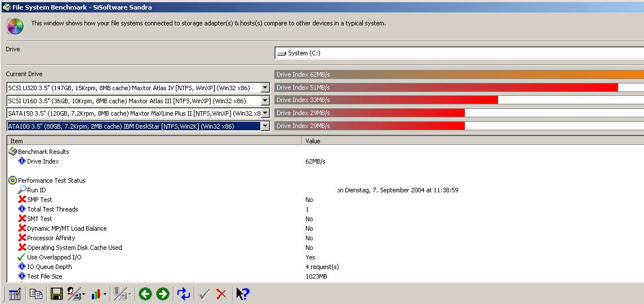Go back with the green left arrow
Image resolution: width=644 pixels, height=304 pixels.
pyautogui.click(x=145, y=294)
